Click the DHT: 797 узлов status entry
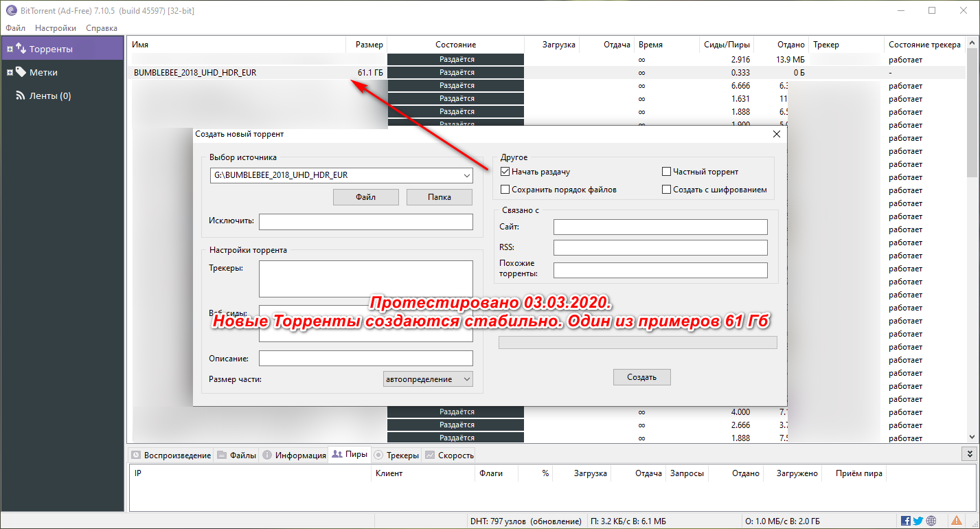This screenshot has height=529, width=980. (525, 521)
